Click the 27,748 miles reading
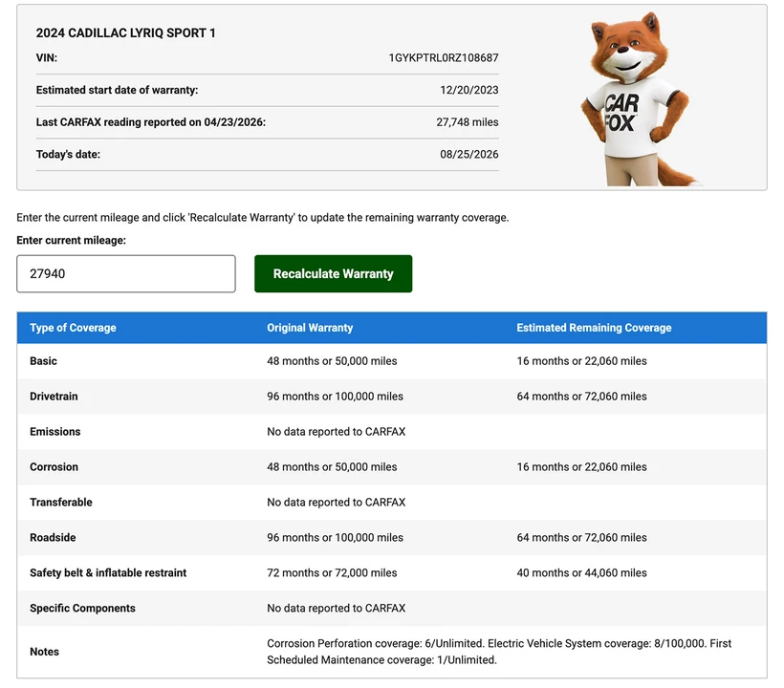 click(x=467, y=122)
